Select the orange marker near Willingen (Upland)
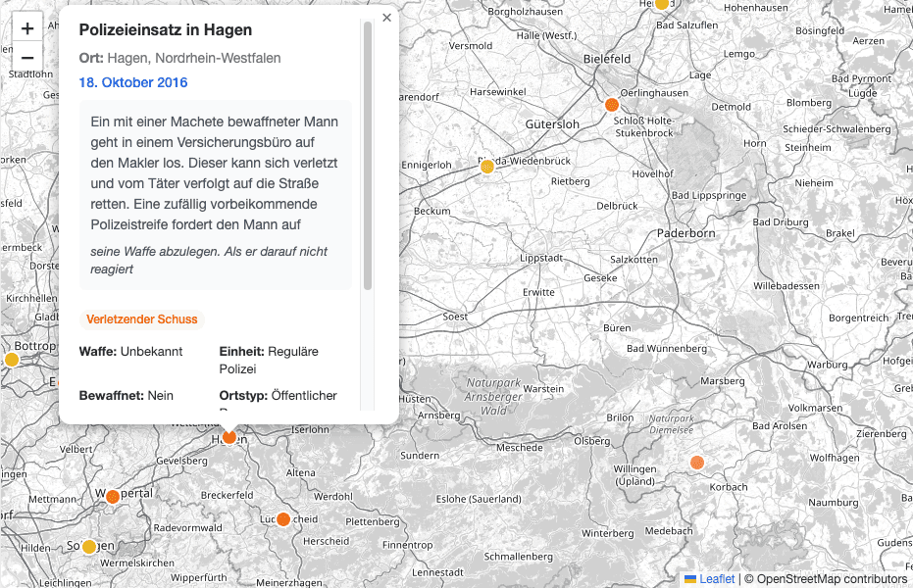This screenshot has height=588, width=913. 697,461
